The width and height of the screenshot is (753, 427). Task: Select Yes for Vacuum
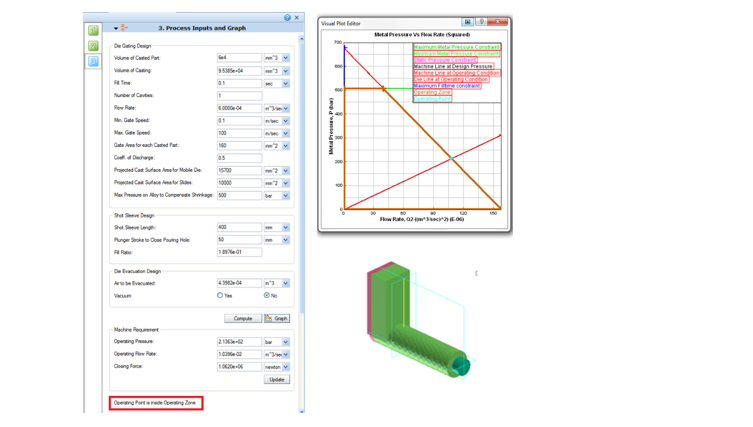220,295
